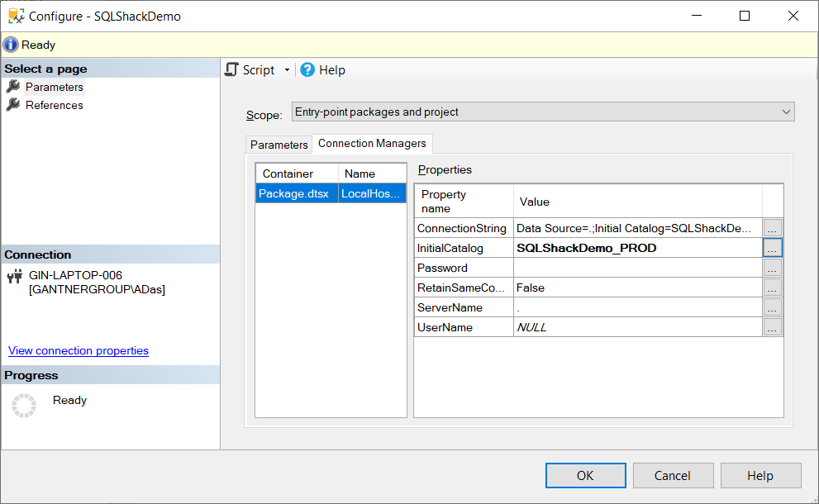819x504 pixels.
Task: Click the bottom Help button
Action: [760, 475]
